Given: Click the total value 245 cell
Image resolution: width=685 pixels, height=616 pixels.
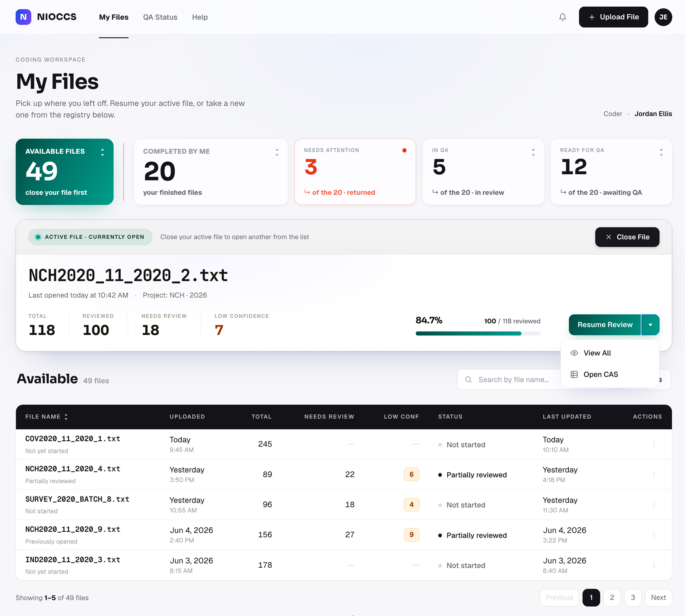Looking at the screenshot, I should pyautogui.click(x=265, y=444).
